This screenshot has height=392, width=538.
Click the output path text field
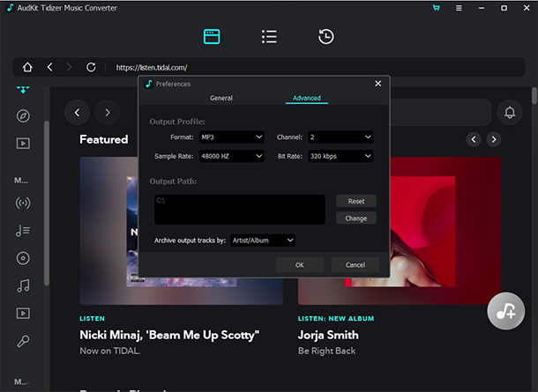(x=240, y=210)
